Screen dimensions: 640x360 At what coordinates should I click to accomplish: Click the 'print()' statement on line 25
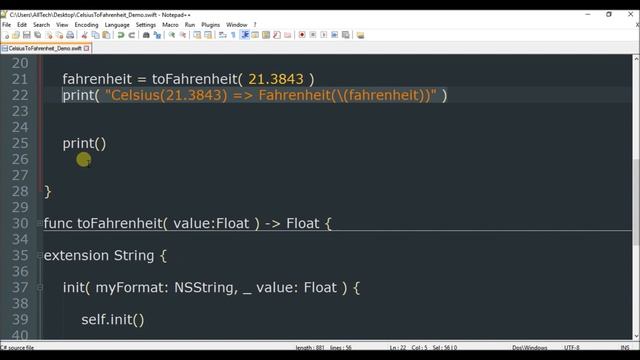point(84,143)
